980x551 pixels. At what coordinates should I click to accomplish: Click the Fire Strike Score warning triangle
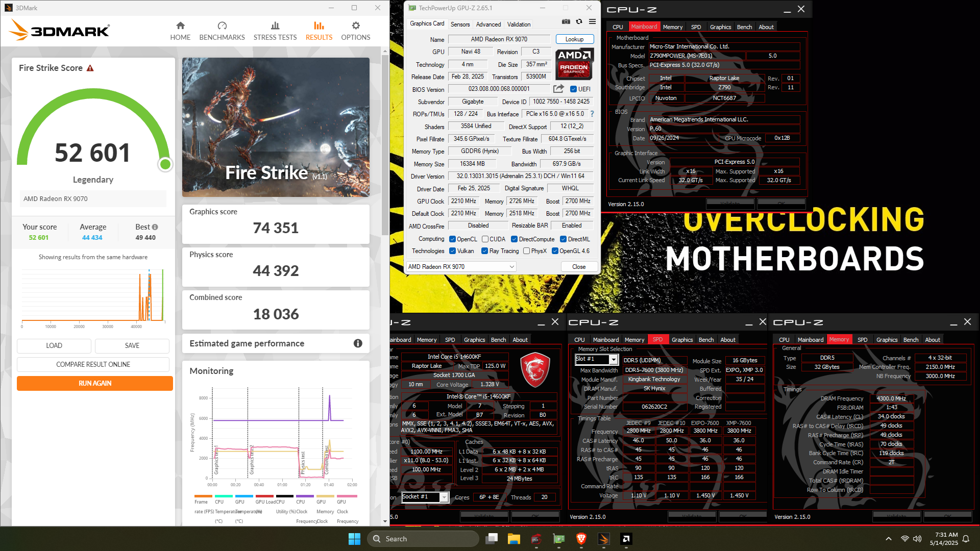90,68
